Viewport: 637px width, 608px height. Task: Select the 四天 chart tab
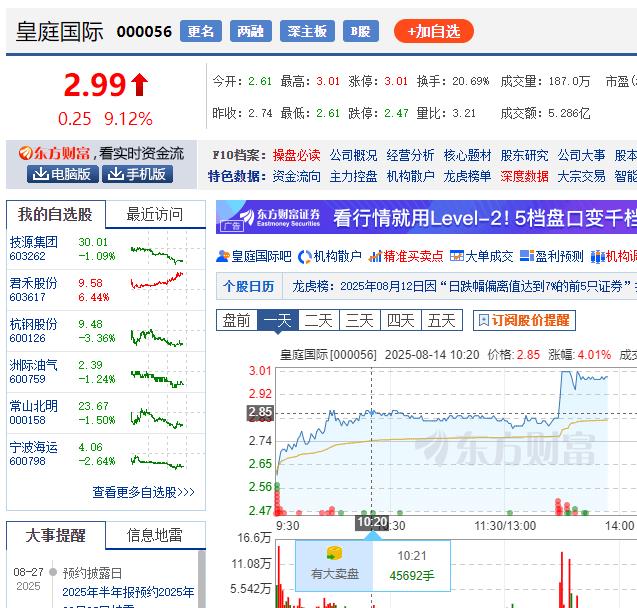401,321
